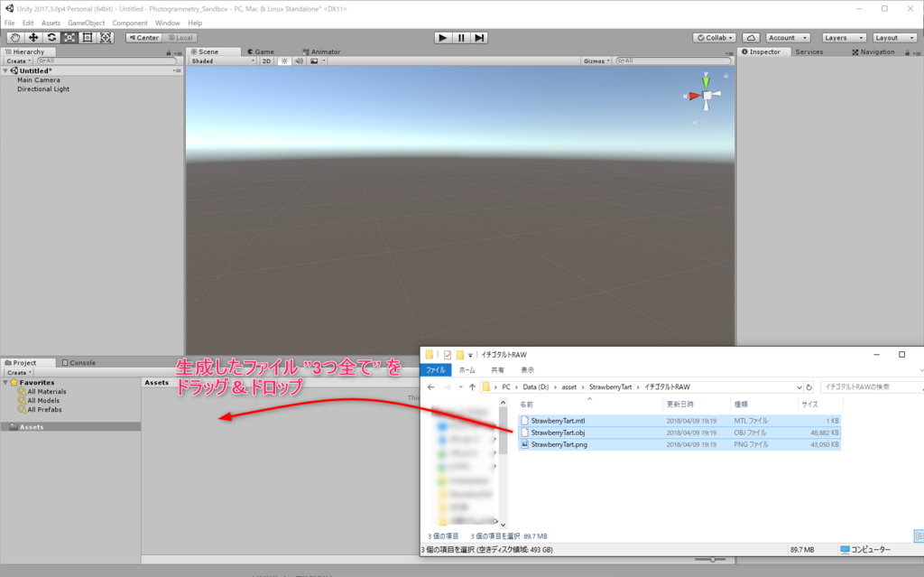Open the Cloud services icon button
Screen dimensions: 924x577
pos(751,38)
